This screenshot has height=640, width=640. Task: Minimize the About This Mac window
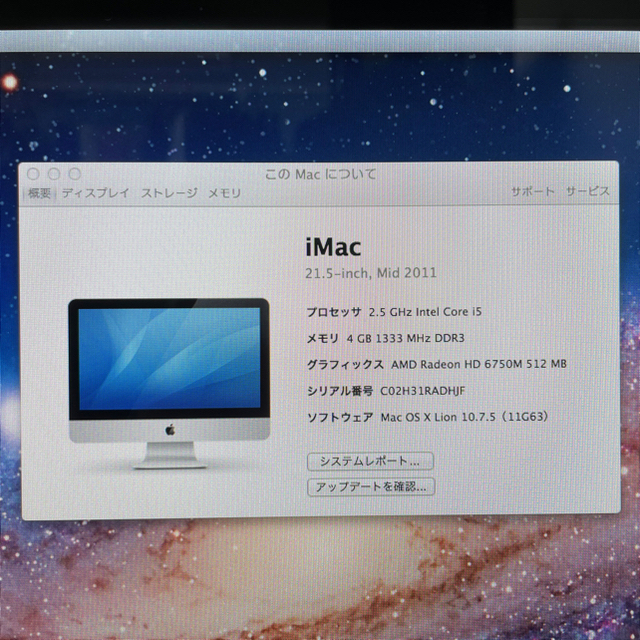click(54, 174)
